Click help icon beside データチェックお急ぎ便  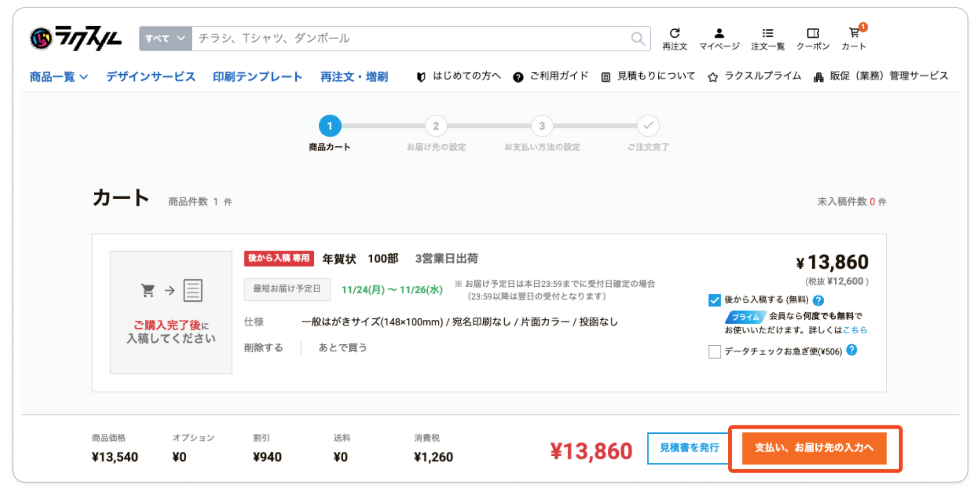click(x=852, y=350)
